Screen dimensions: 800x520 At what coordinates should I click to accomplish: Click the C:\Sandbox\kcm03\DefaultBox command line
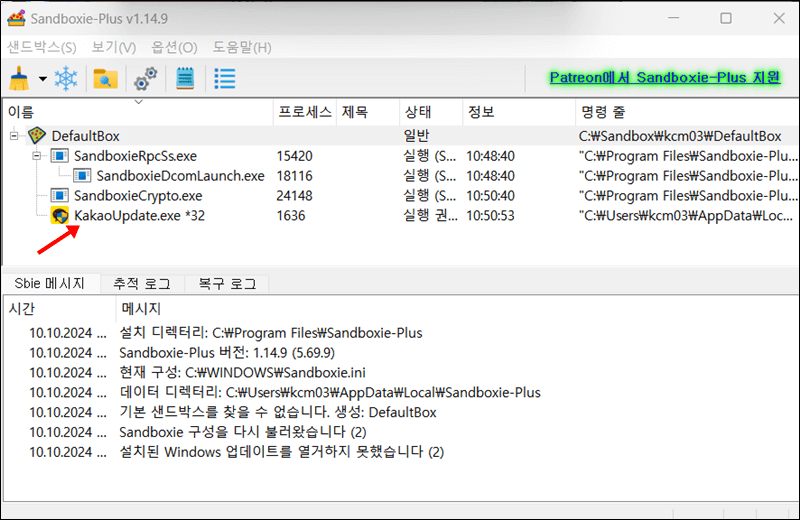[680, 136]
